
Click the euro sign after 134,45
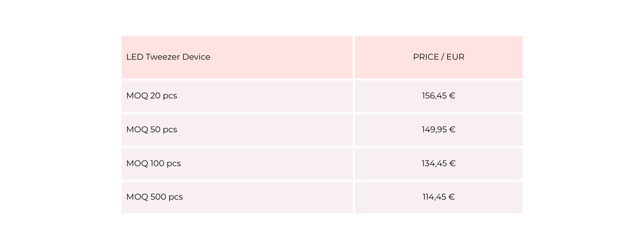(452, 163)
